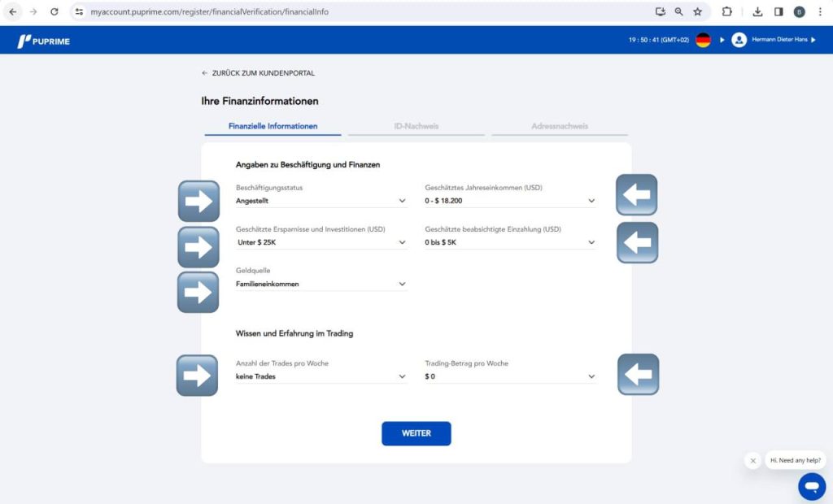Viewport: 833px width, 504px height.
Task: Click the Zurück zum Kundenportal link
Action: point(258,73)
